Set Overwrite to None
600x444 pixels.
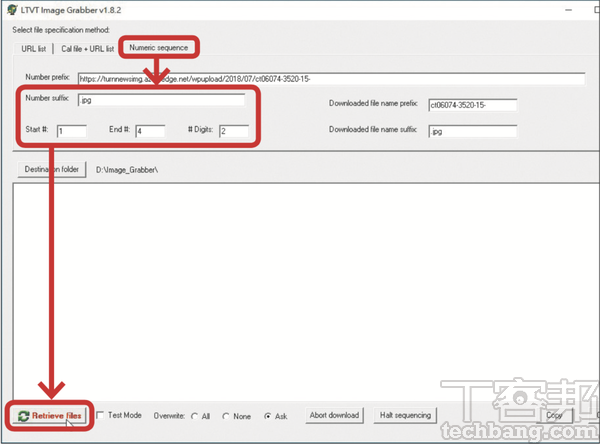[226, 416]
